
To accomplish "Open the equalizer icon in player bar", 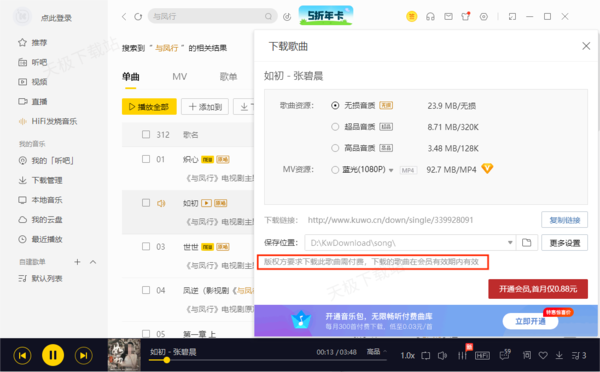I will [462, 356].
